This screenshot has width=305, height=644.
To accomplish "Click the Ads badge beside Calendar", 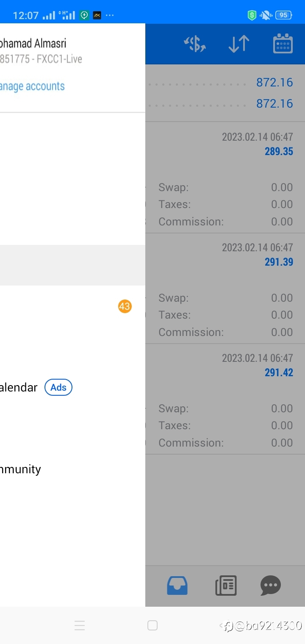I will (58, 387).
